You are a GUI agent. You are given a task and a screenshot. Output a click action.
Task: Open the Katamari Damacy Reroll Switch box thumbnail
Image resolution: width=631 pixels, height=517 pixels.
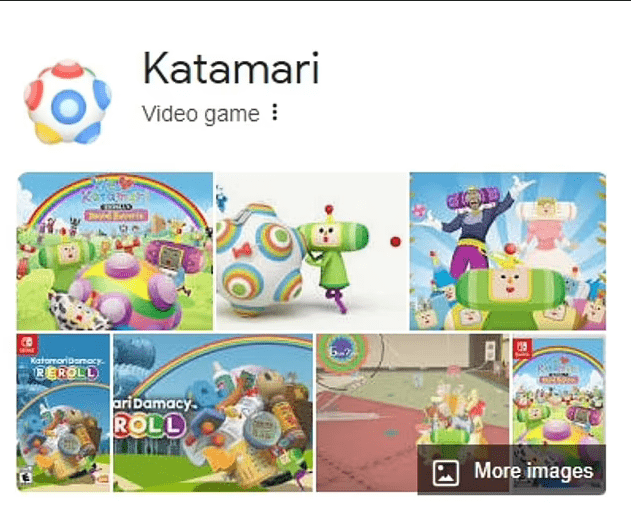(63, 413)
